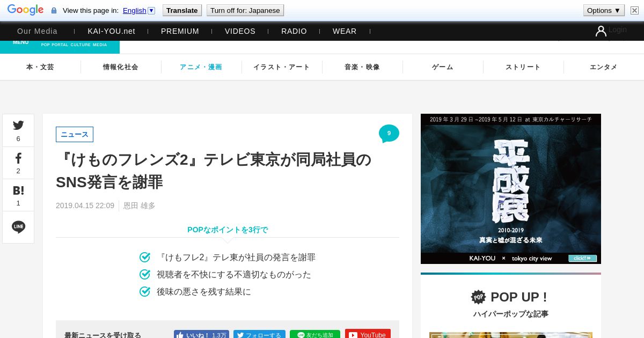Select the イラスト・アート category tab
Viewport: 644px width, 338px height.
[282, 67]
